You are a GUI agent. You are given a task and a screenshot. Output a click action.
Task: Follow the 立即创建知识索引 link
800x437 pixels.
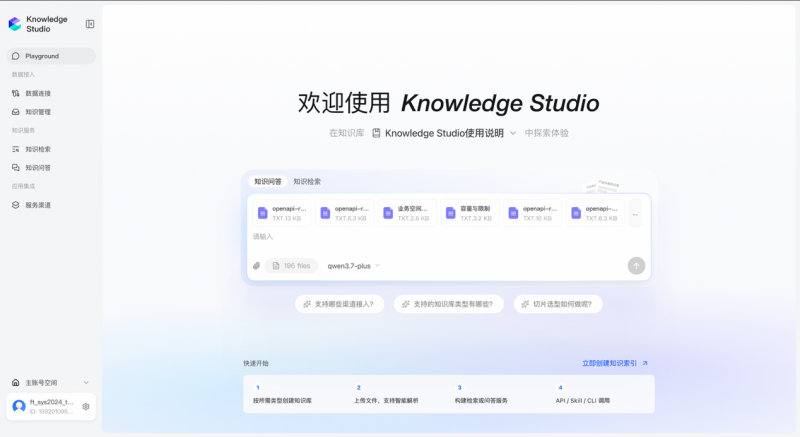coord(615,363)
